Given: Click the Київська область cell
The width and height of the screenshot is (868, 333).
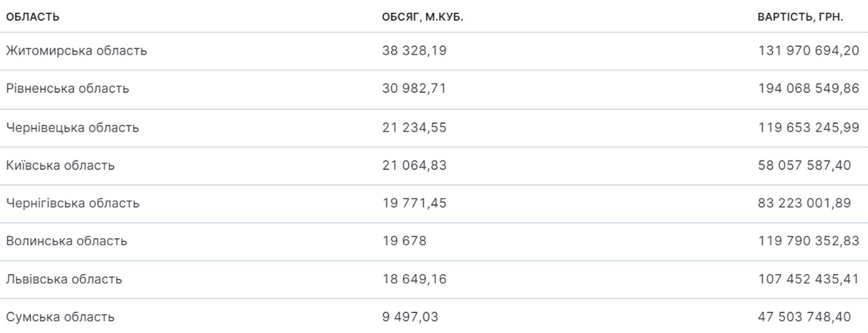Looking at the screenshot, I should click(x=60, y=165).
